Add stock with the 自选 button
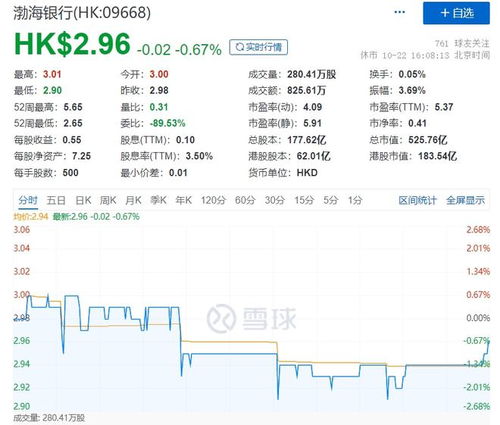 point(456,13)
